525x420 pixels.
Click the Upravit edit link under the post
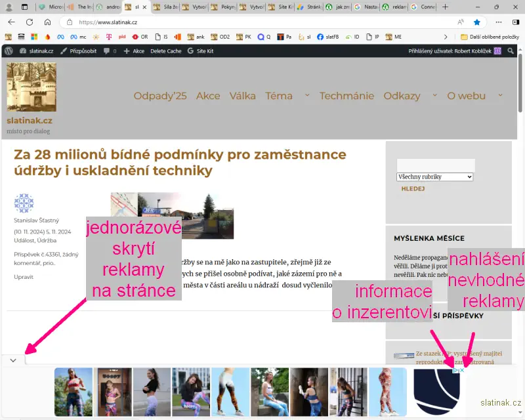(x=24, y=277)
